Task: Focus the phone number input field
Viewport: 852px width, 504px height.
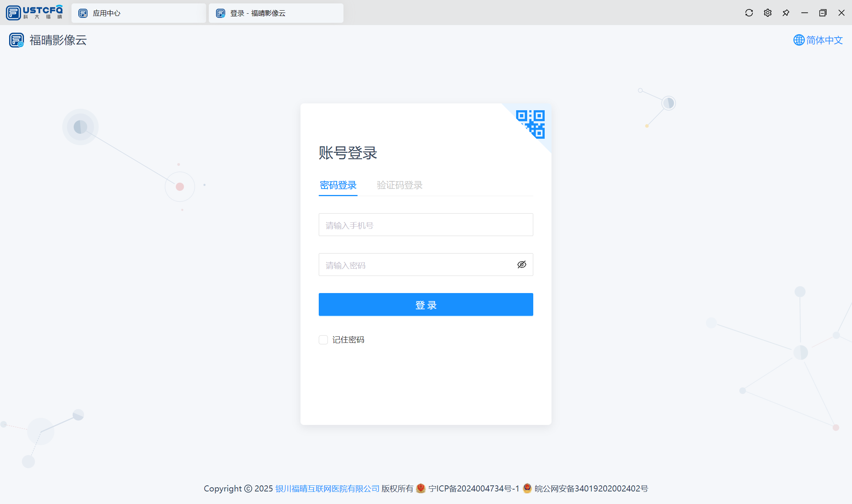Action: pos(426,225)
